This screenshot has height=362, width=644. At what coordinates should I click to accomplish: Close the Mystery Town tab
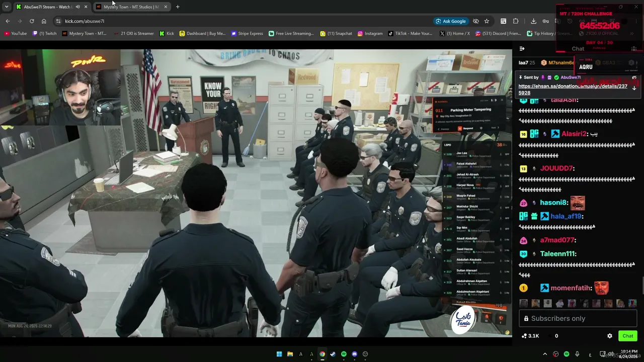click(x=166, y=7)
